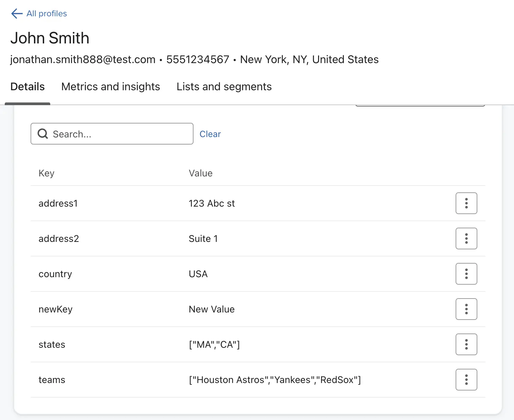Open options menu for states row
This screenshot has width=514, height=420.
coord(466,344)
